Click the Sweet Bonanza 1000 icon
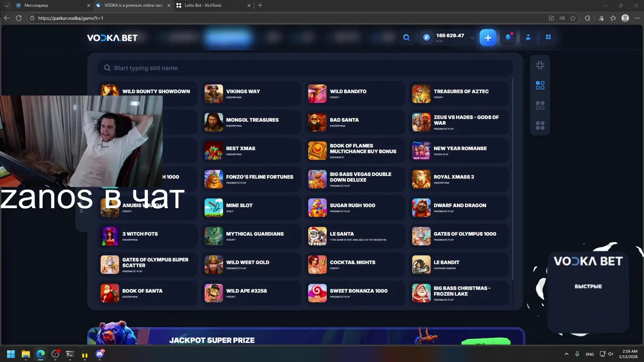This screenshot has height=362, width=644. click(317, 293)
